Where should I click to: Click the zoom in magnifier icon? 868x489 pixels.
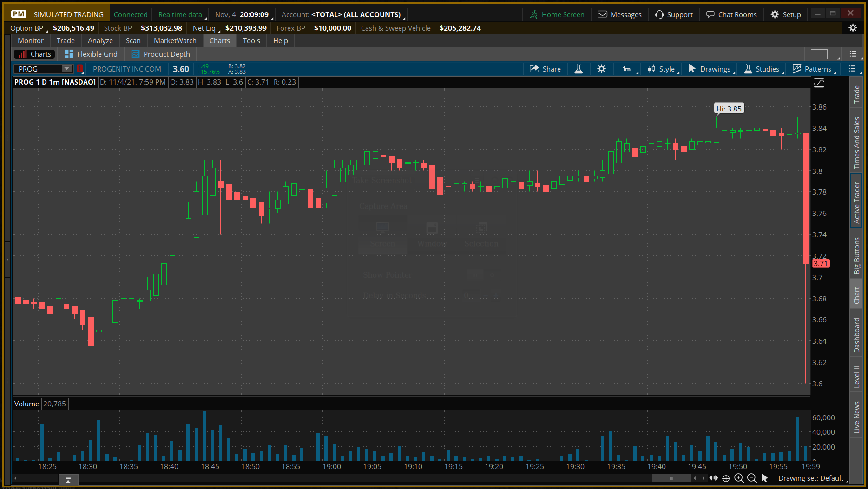coord(739,478)
